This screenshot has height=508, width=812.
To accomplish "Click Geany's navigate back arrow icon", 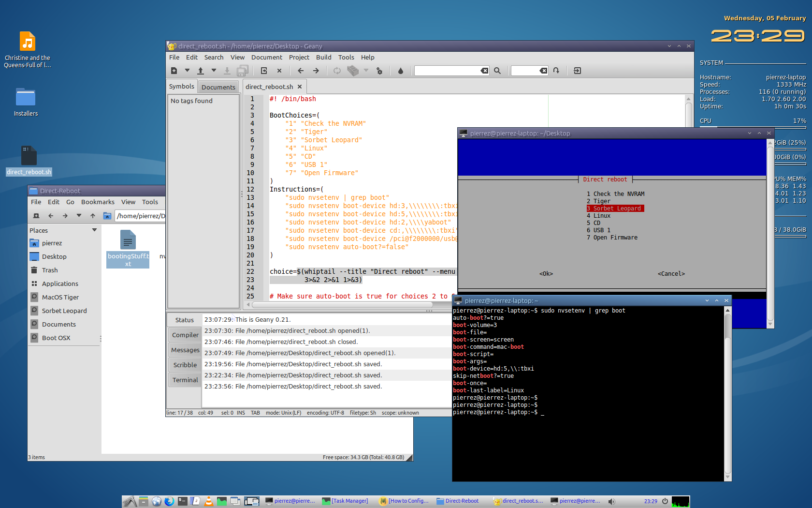I will pyautogui.click(x=301, y=71).
